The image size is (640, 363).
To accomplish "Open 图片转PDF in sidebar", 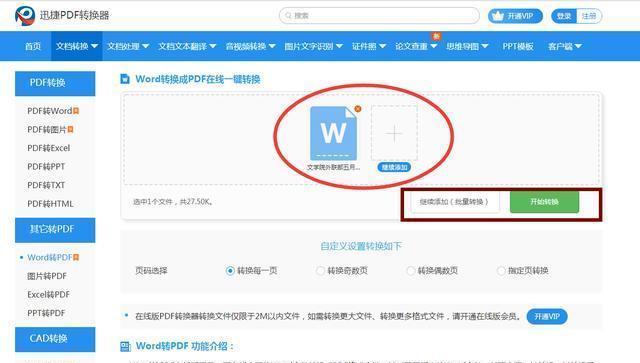I will (x=47, y=276).
